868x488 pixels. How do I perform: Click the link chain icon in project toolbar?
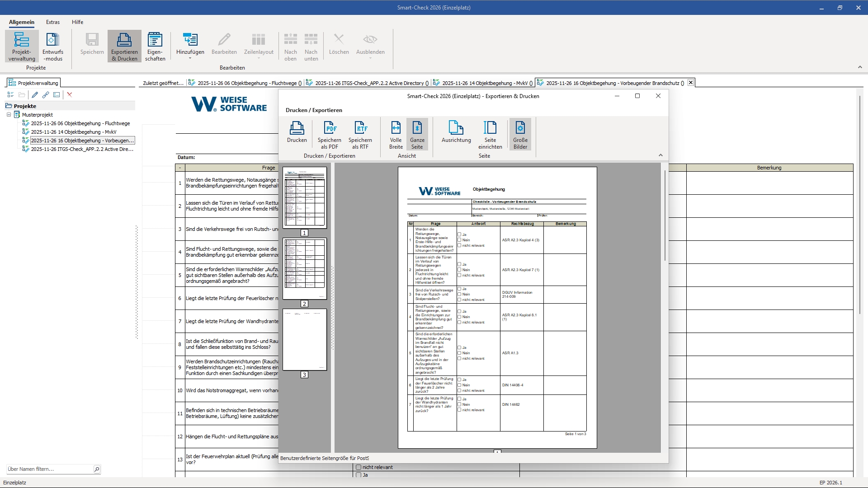click(46, 94)
